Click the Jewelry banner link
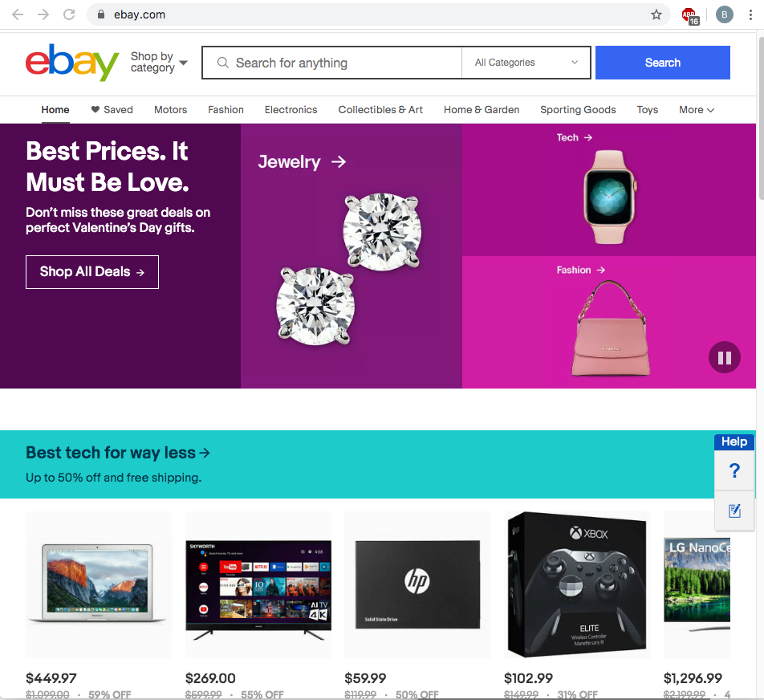 (x=301, y=162)
